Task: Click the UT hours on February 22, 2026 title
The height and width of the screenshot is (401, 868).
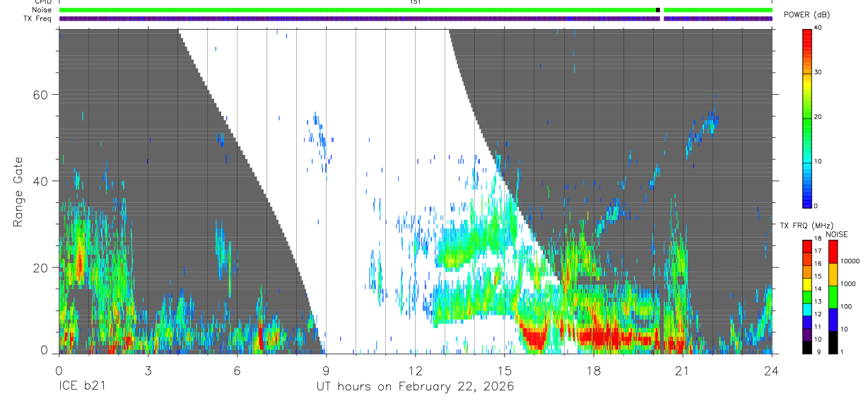Action: pos(415,387)
